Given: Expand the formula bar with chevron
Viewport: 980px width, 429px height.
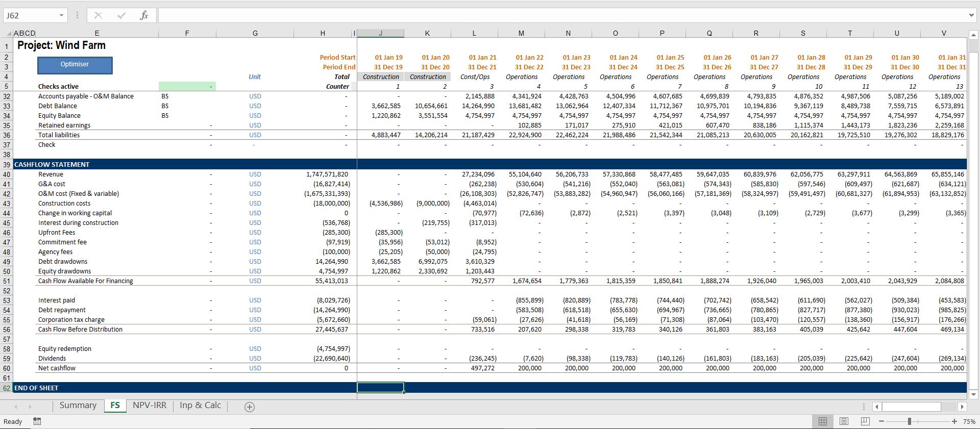Looking at the screenshot, I should coord(971,15).
